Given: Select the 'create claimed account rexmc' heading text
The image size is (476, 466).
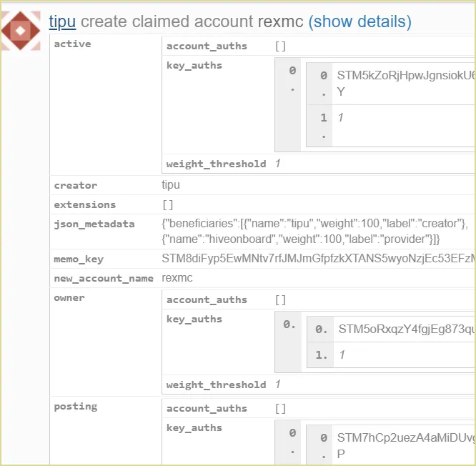Looking at the screenshot, I should click(x=192, y=22).
